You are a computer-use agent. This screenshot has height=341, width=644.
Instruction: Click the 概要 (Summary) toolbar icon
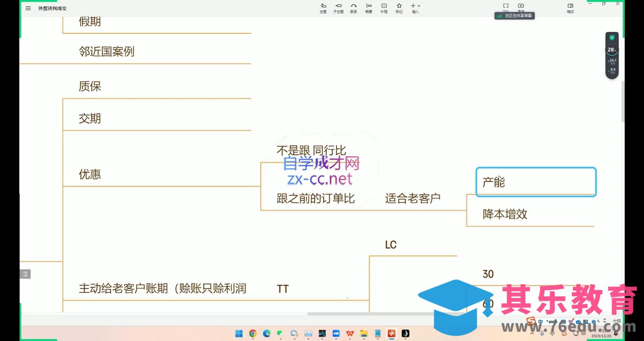[x=369, y=7]
